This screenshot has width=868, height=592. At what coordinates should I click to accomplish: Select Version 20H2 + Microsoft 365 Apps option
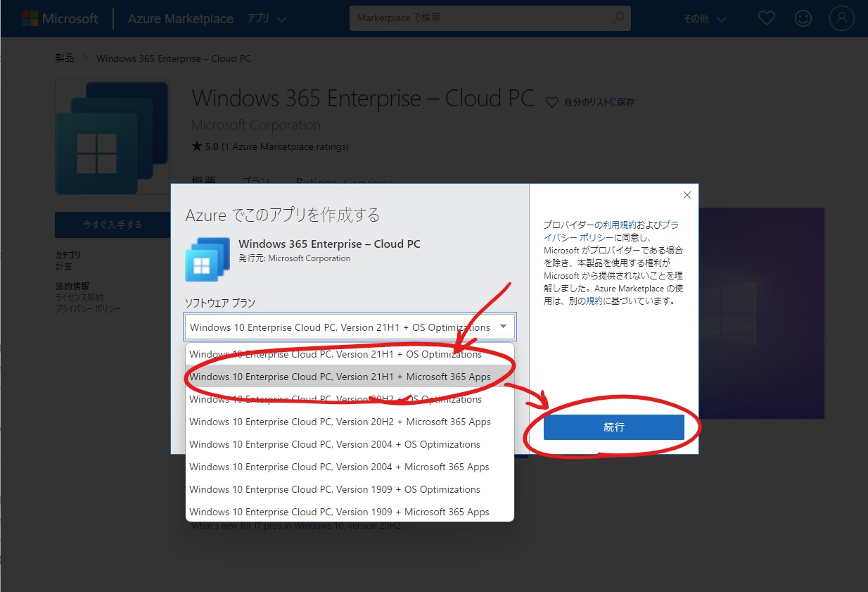click(350, 422)
